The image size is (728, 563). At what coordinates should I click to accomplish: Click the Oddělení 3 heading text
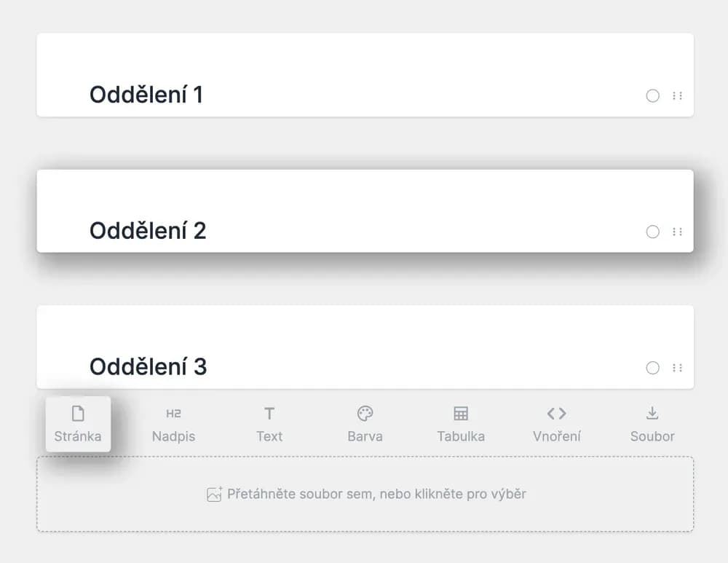click(148, 366)
